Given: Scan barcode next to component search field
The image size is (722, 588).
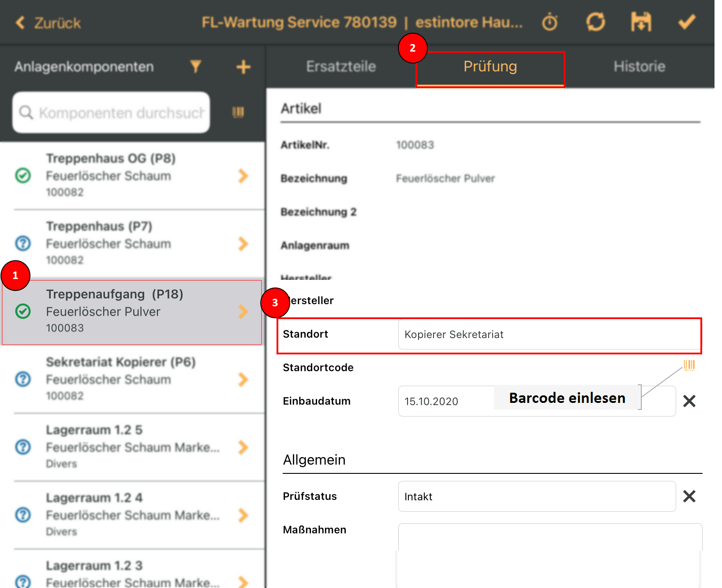Looking at the screenshot, I should pos(238,112).
